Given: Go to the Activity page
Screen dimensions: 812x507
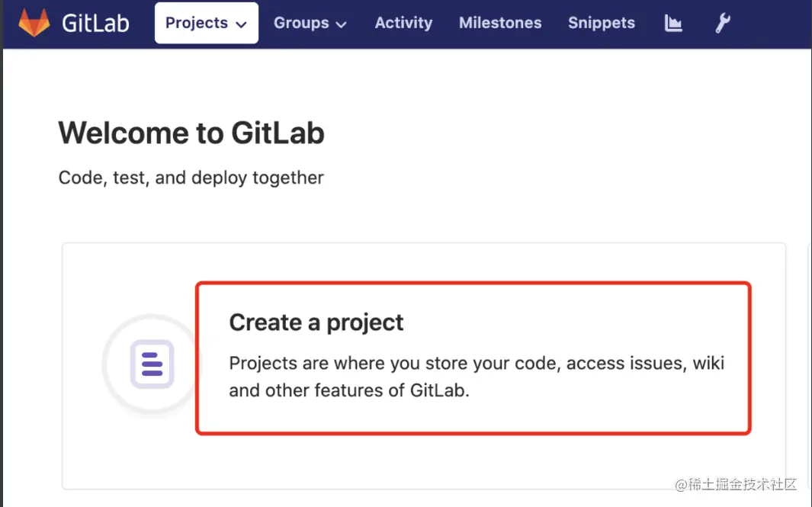Looking at the screenshot, I should [x=403, y=24].
